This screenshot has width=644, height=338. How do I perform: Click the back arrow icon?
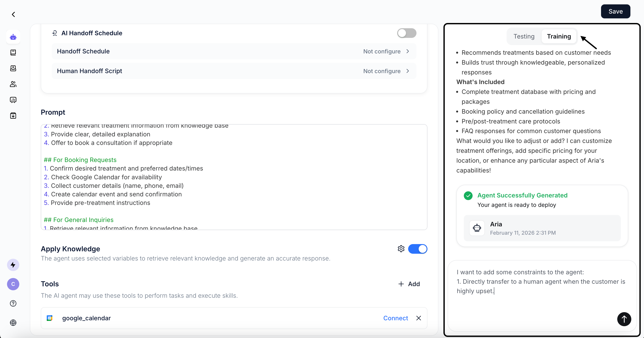(14, 14)
